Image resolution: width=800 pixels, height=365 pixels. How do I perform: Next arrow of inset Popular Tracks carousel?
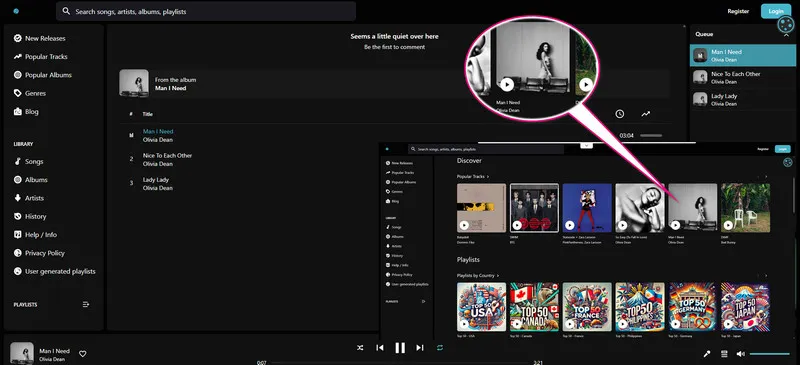pos(766,177)
